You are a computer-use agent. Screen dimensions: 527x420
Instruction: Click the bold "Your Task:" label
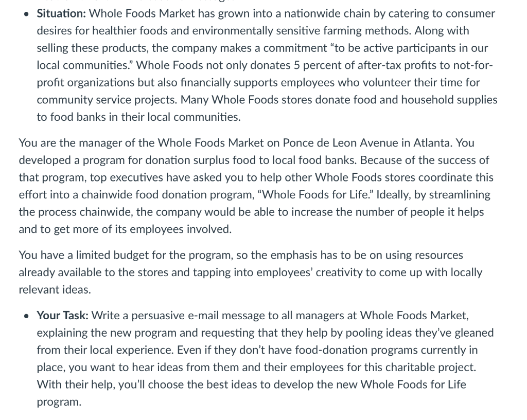click(62, 316)
